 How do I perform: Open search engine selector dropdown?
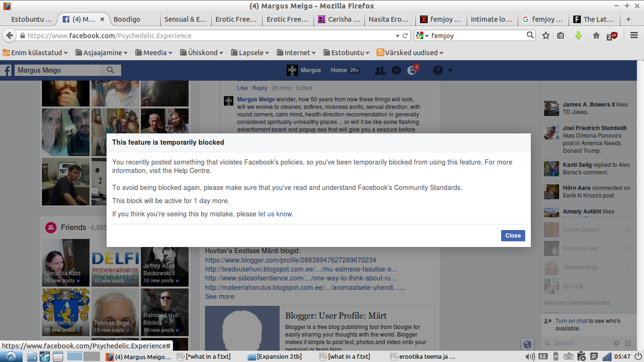421,35
